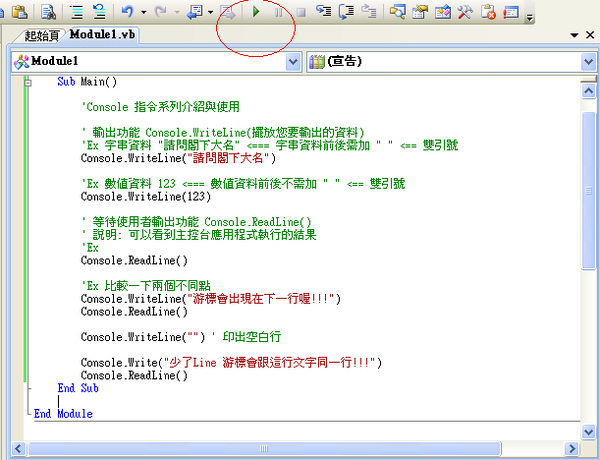Click horizontal scrollbar left arrow
Screen dimensions: 600x460
click(x=18, y=448)
